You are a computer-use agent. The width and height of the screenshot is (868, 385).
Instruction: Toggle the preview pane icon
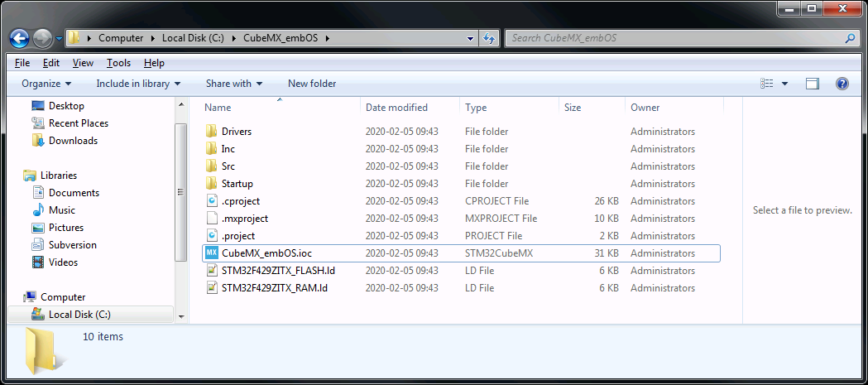point(812,84)
